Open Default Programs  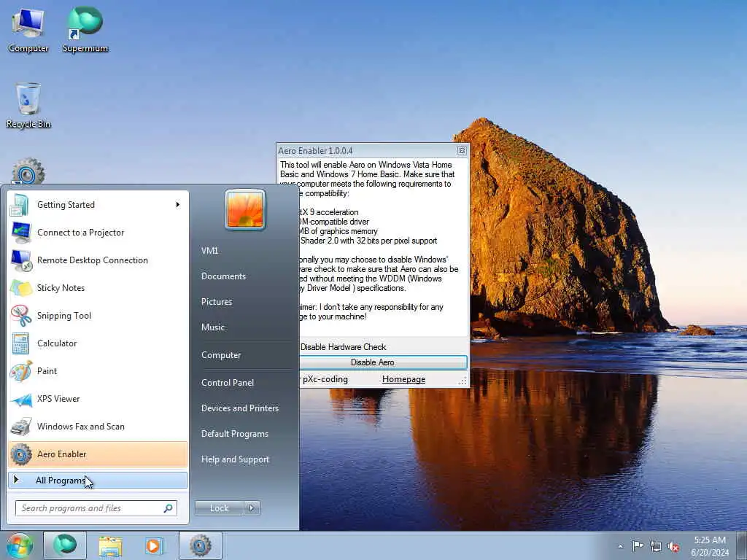(x=235, y=434)
